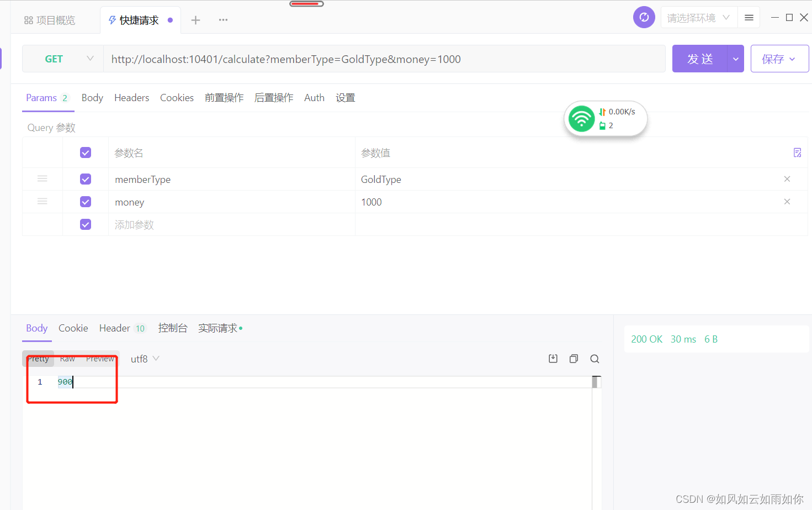Open the 前置操作 pre-request tab
This screenshot has width=812, height=510.
[x=224, y=98]
